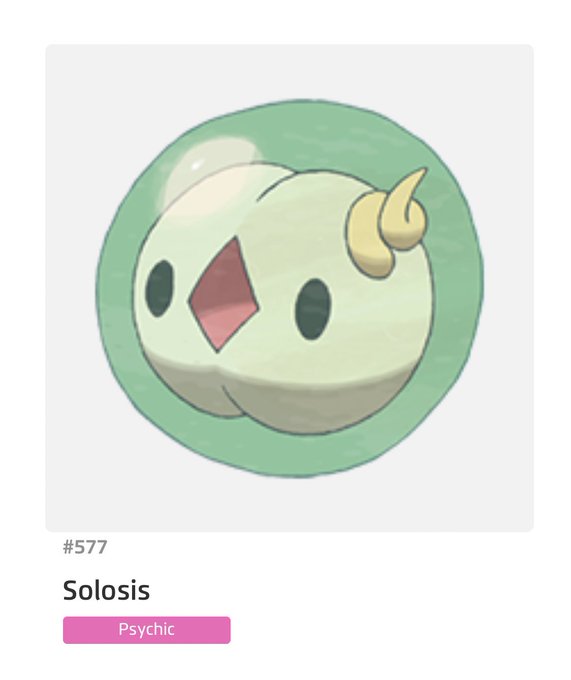This screenshot has width=571, height=680.
Task: Click Solosis's smaller left eye
Action: click(x=160, y=288)
